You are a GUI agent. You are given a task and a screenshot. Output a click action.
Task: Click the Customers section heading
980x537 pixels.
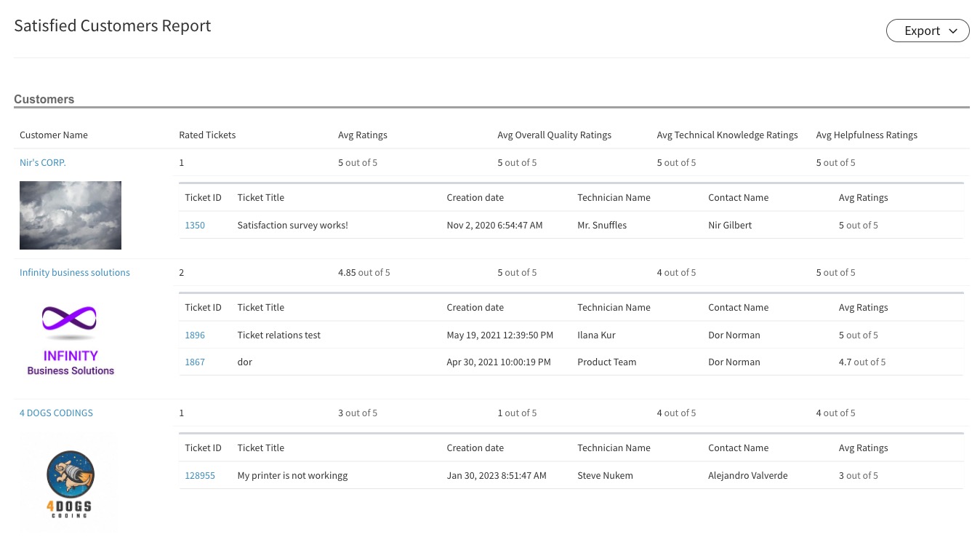[x=44, y=100]
